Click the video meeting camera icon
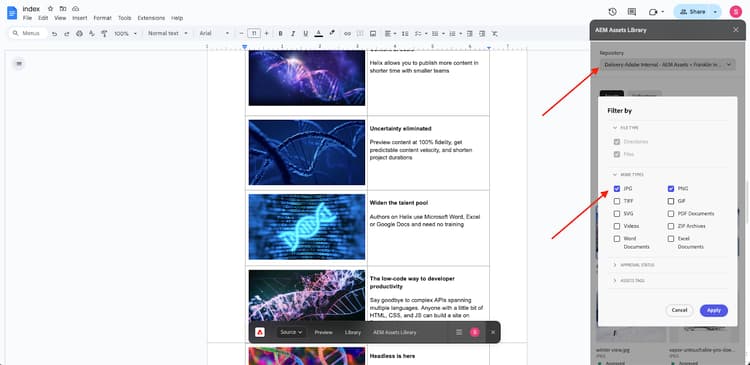 (x=653, y=12)
